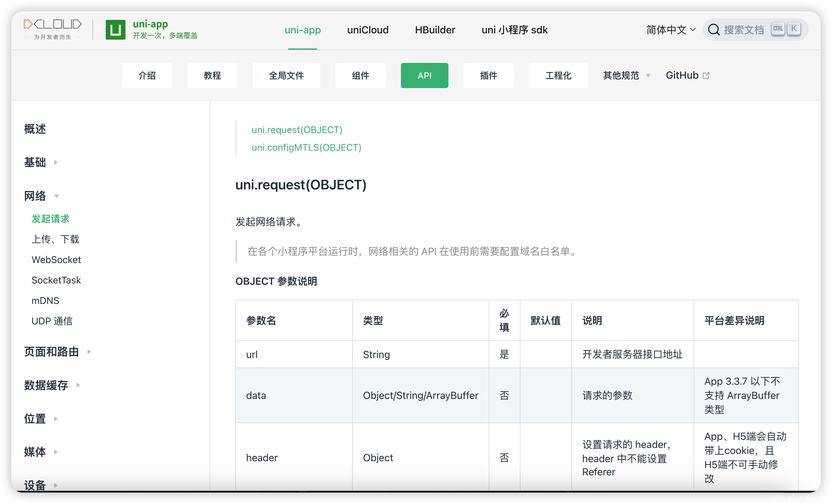Select the 插件 navigation button
This screenshot has height=504, width=832.
pyautogui.click(x=488, y=75)
